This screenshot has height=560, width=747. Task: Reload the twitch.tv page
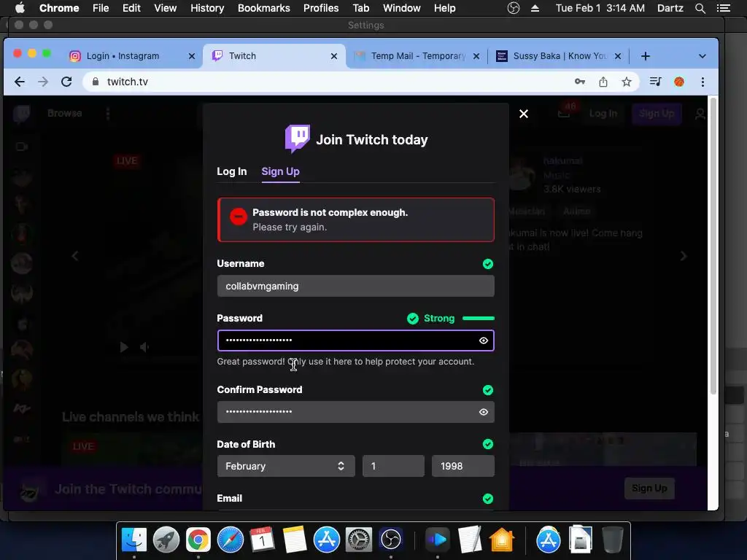click(x=66, y=82)
